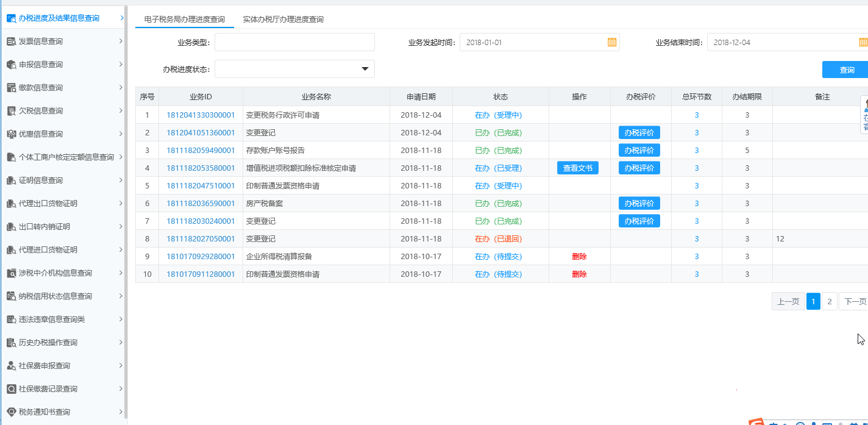Click the 纳税信用状态信息查询 sidebar icon

[x=11, y=296]
